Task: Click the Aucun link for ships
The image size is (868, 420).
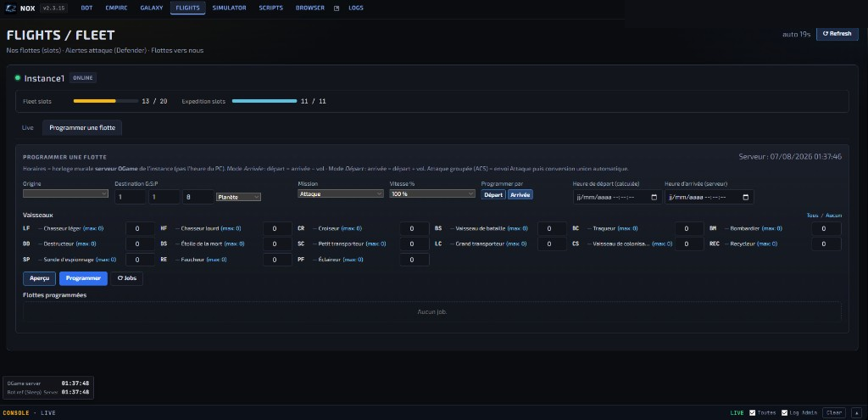Action: pos(834,215)
